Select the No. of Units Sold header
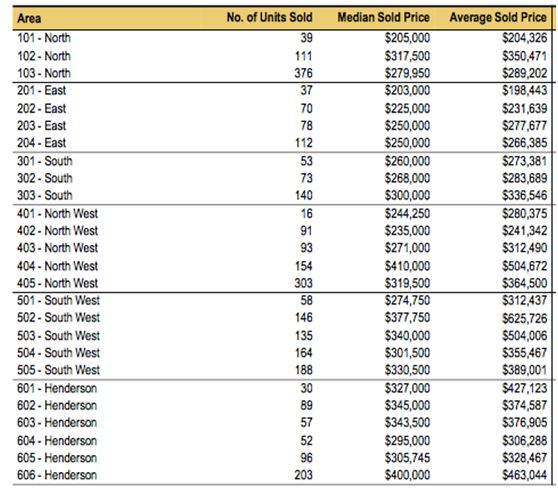This screenshot has height=488, width=558. 269,17
